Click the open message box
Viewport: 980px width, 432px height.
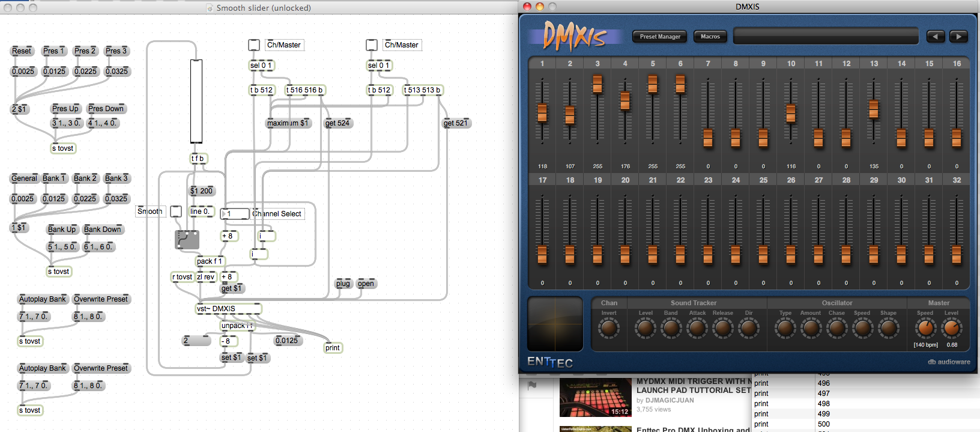[x=366, y=284]
